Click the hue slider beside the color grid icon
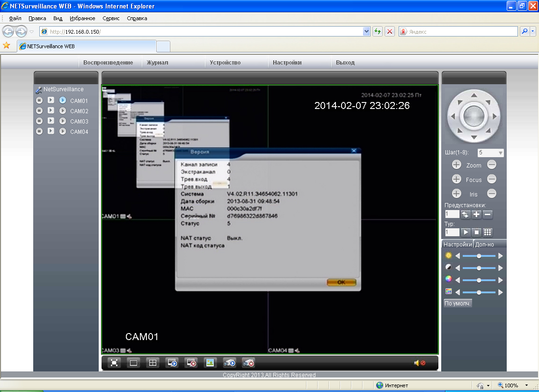 pos(479,292)
